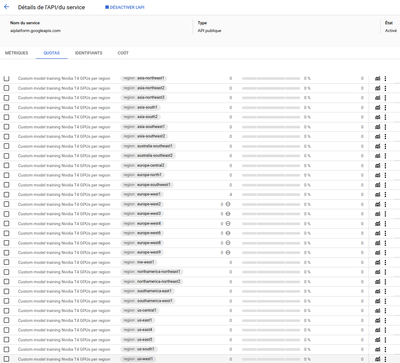Open the chart icon for us-east4

377,330
